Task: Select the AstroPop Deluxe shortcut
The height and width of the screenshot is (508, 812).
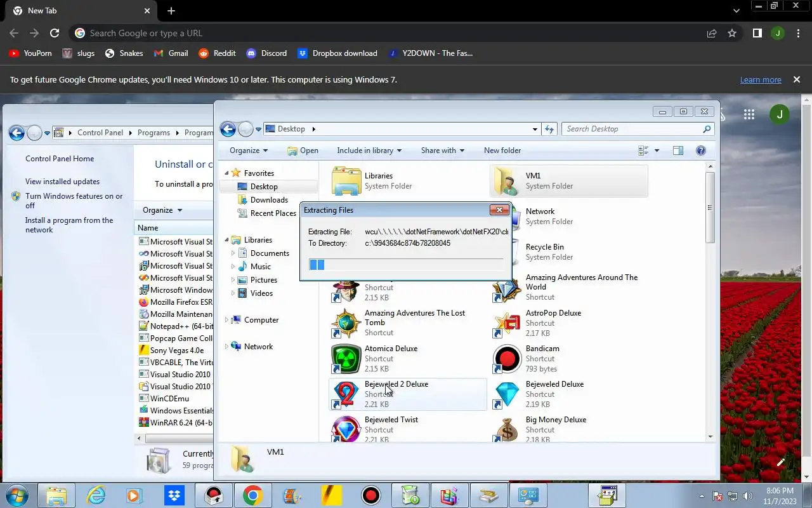Action: coord(569,323)
